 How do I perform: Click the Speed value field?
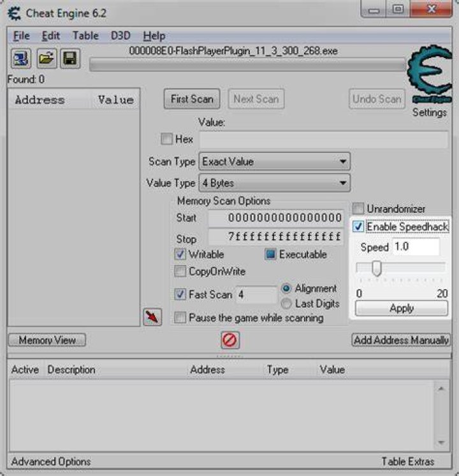pos(416,247)
